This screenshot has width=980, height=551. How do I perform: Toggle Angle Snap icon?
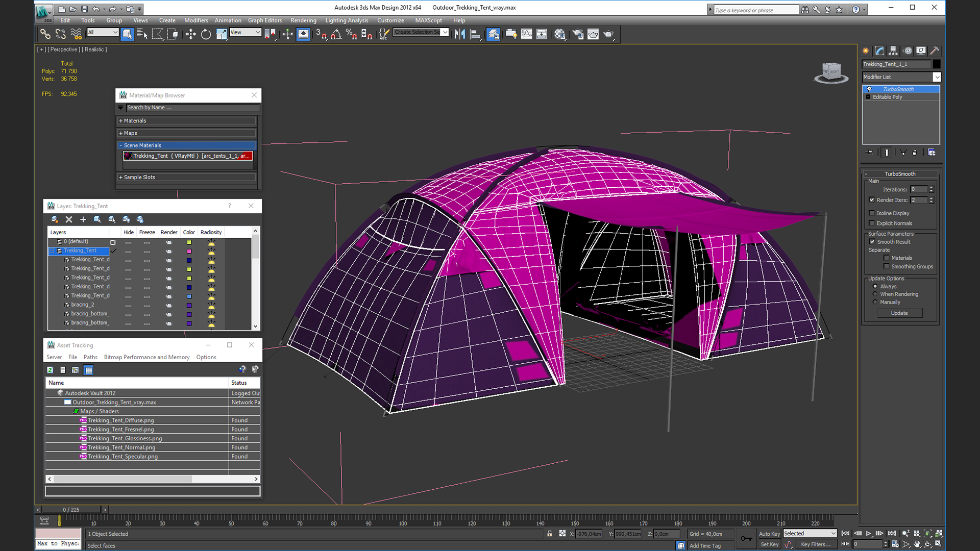[336, 34]
